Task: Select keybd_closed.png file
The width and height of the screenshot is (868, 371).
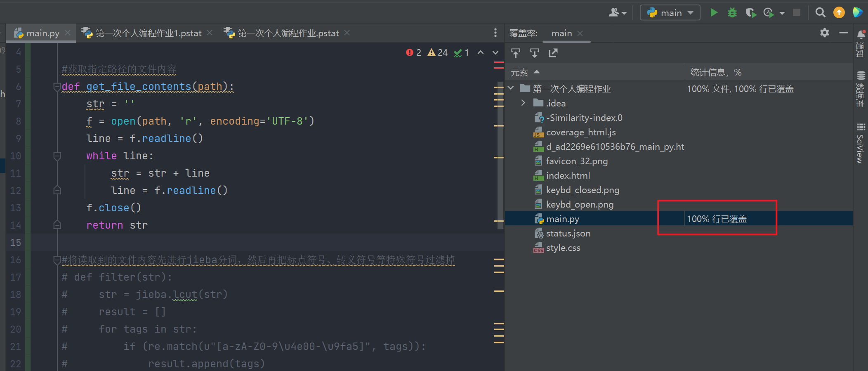Action: pos(582,190)
